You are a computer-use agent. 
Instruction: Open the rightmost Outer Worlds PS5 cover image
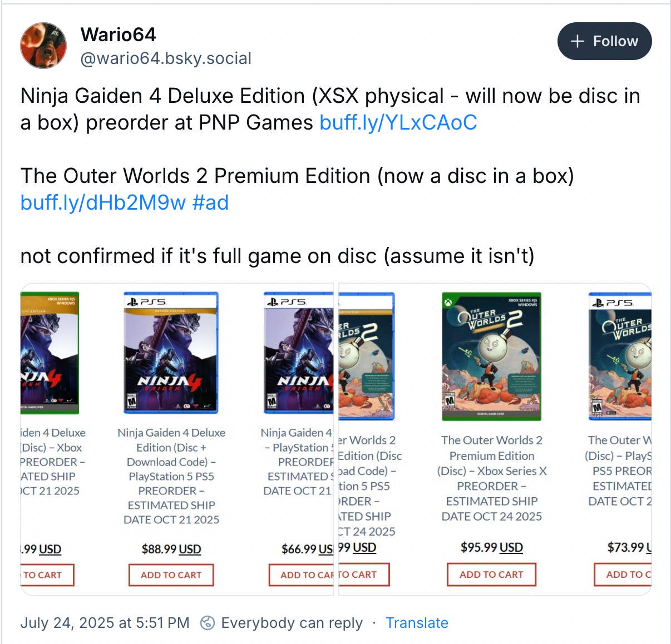(620, 356)
